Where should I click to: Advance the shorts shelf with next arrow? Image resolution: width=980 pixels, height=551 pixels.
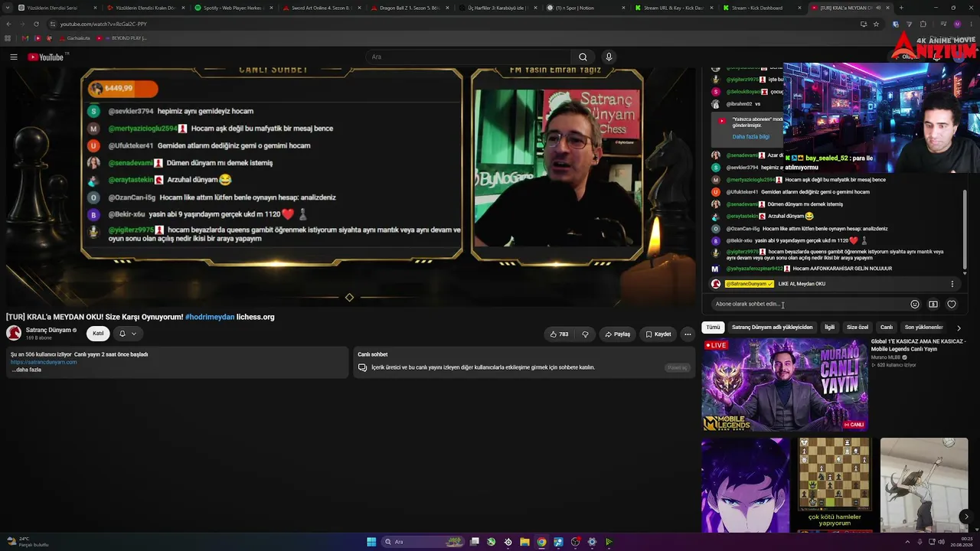tap(965, 517)
